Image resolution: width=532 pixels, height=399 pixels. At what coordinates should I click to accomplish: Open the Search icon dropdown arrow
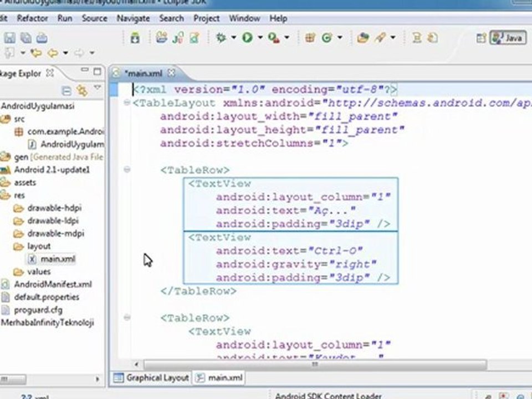coord(393,37)
